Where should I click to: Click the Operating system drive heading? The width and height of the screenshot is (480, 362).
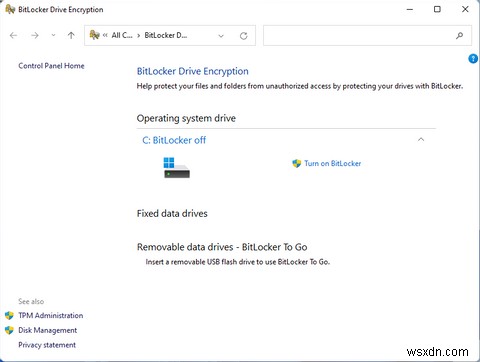tap(186, 118)
